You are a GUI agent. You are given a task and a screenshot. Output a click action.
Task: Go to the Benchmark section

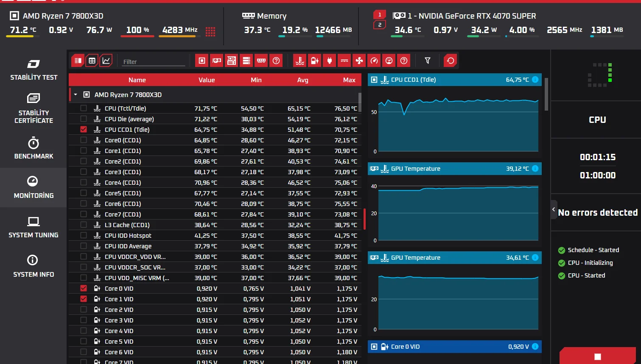coord(34,148)
